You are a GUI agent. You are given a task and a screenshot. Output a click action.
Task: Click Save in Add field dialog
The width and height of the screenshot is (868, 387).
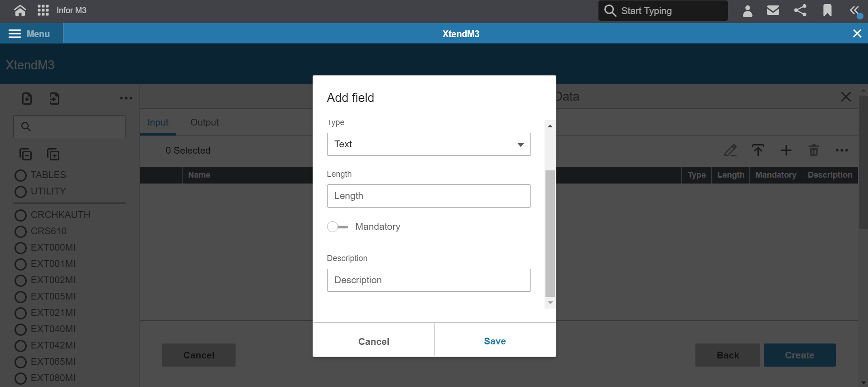495,341
